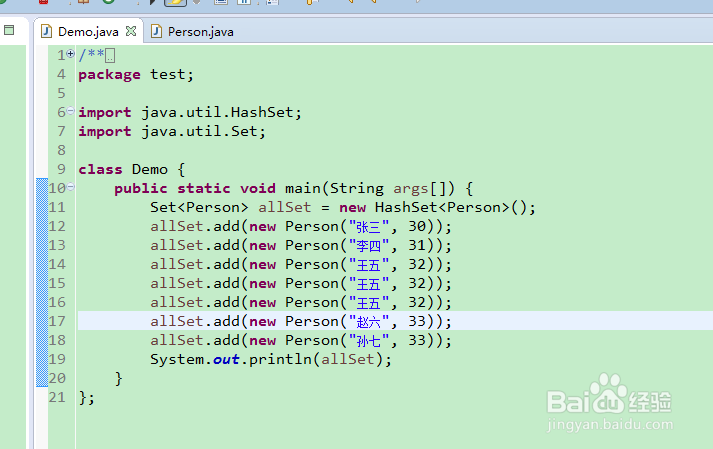Click the "王五" string on line 14
The width and height of the screenshot is (713, 449).
[x=368, y=265]
